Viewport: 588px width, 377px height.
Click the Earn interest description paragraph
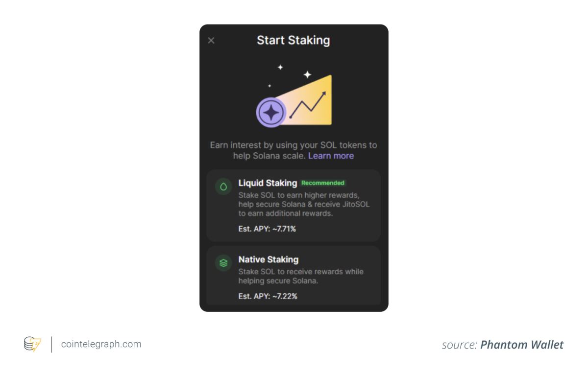(294, 150)
